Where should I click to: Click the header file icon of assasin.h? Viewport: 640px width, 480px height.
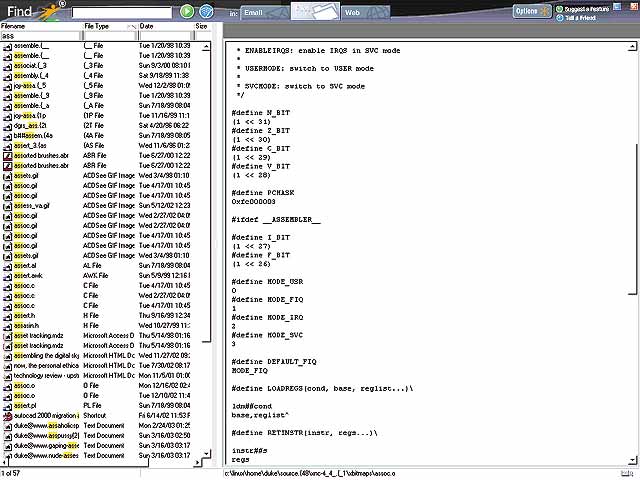click(x=7, y=326)
